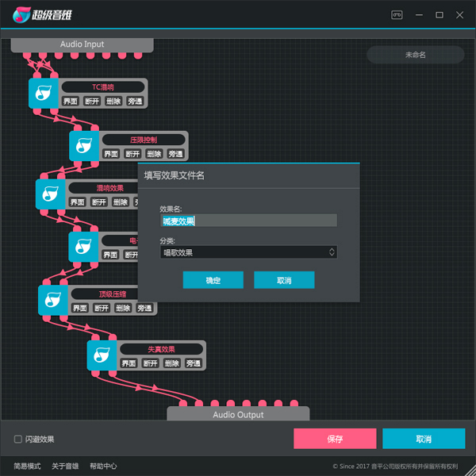
Task: Open the 分类 category dropdown
Action: point(248,252)
